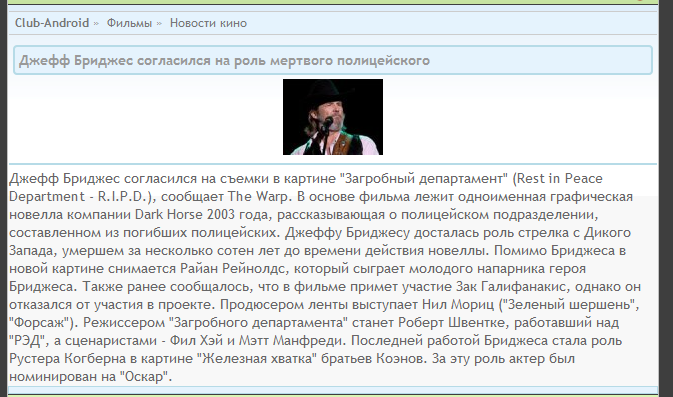
Task: Click the headline about Джефф Бриджес
Action: click(x=224, y=61)
